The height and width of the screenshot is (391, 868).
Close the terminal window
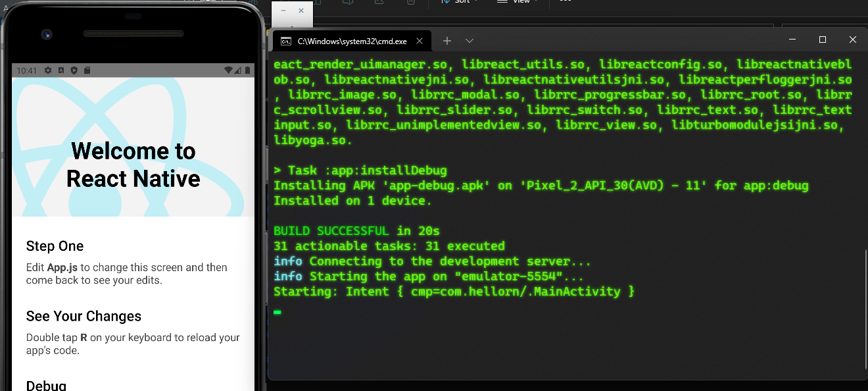pos(852,40)
